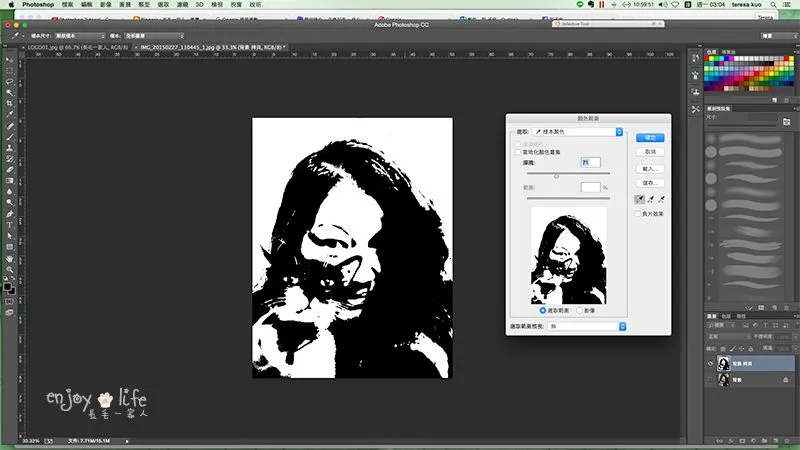Select the Crop tool
This screenshot has width=800, height=450.
[x=10, y=104]
